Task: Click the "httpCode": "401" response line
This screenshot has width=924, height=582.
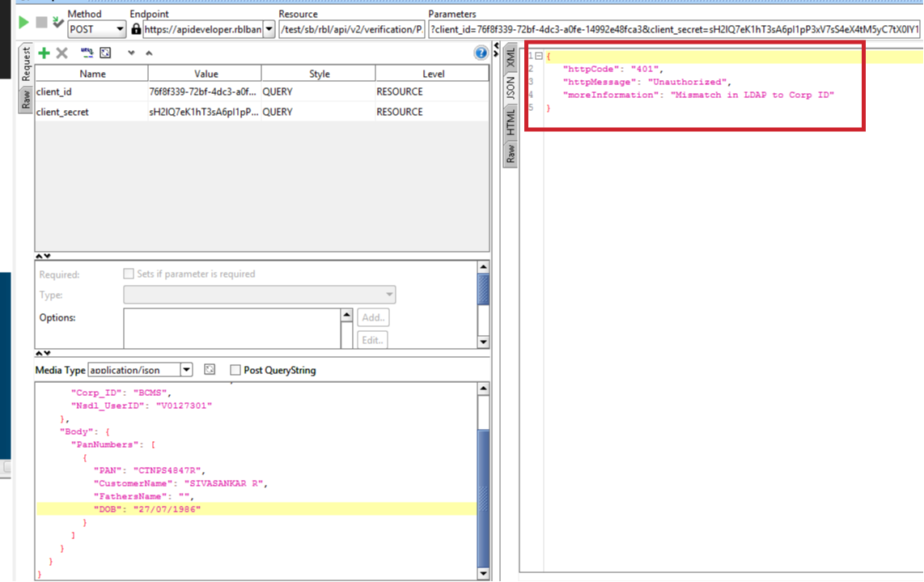Action: click(612, 69)
